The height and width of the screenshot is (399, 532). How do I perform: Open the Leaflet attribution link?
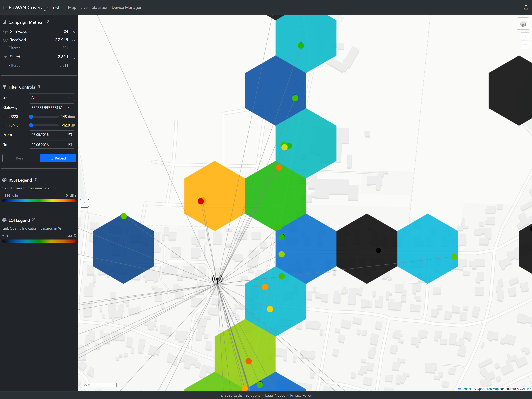[x=464, y=389]
